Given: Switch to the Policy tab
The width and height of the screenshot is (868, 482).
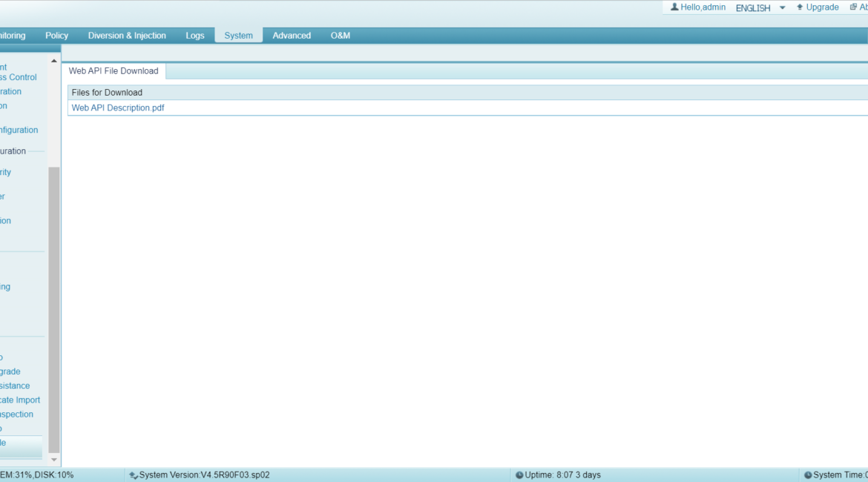Looking at the screenshot, I should 56,35.
